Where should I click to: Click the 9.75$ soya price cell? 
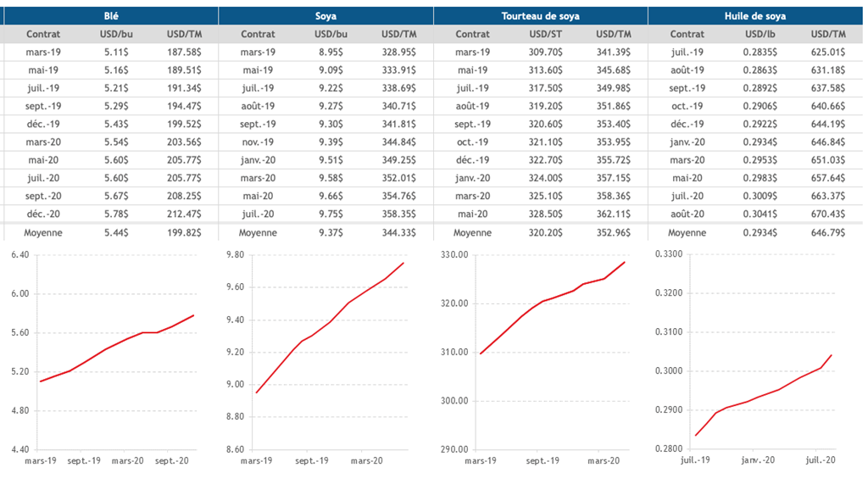pyautogui.click(x=331, y=214)
